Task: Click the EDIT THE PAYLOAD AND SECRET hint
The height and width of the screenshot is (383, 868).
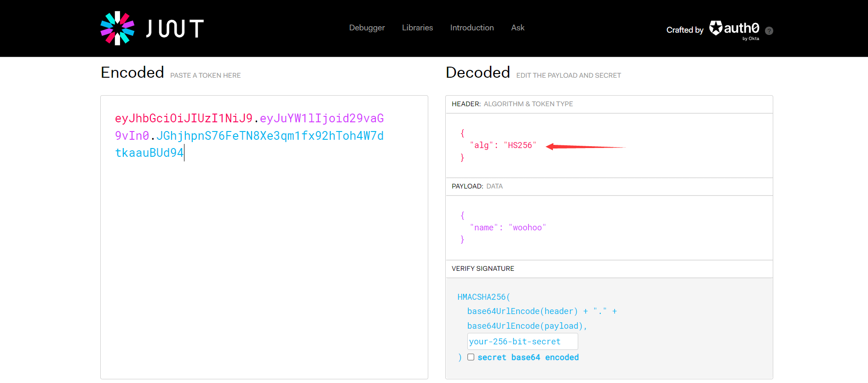Action: pyautogui.click(x=569, y=75)
